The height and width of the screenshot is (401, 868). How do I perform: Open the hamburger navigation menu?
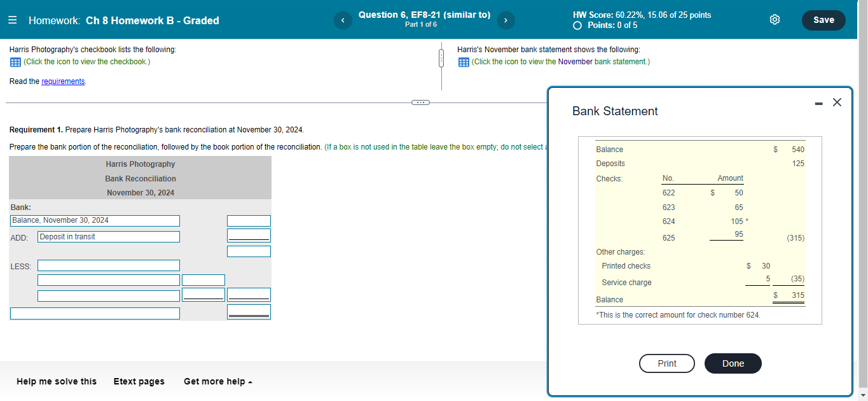[12, 20]
